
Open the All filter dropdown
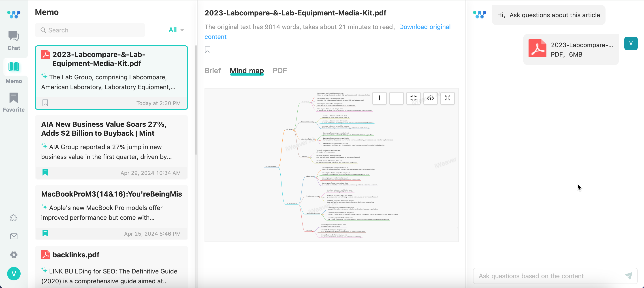pyautogui.click(x=177, y=30)
